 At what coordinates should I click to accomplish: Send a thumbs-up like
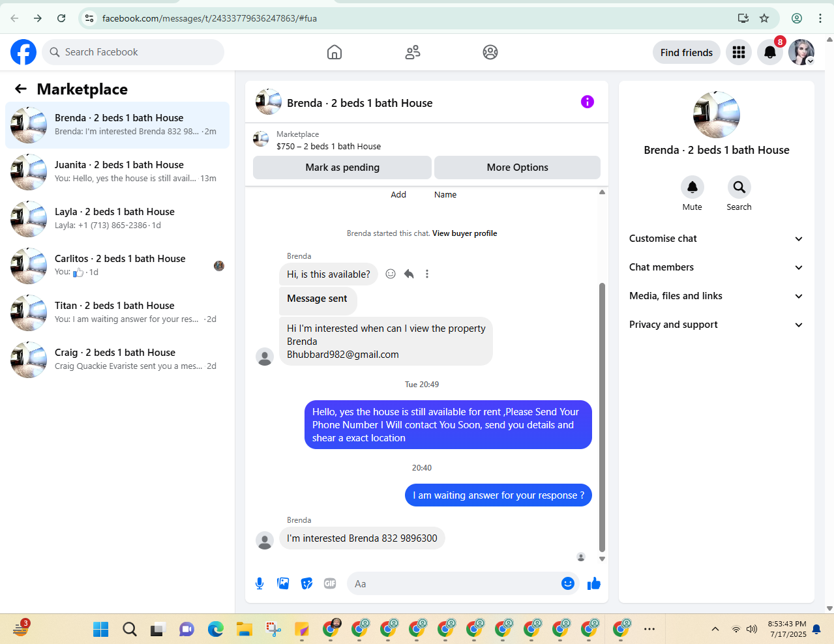(x=594, y=583)
